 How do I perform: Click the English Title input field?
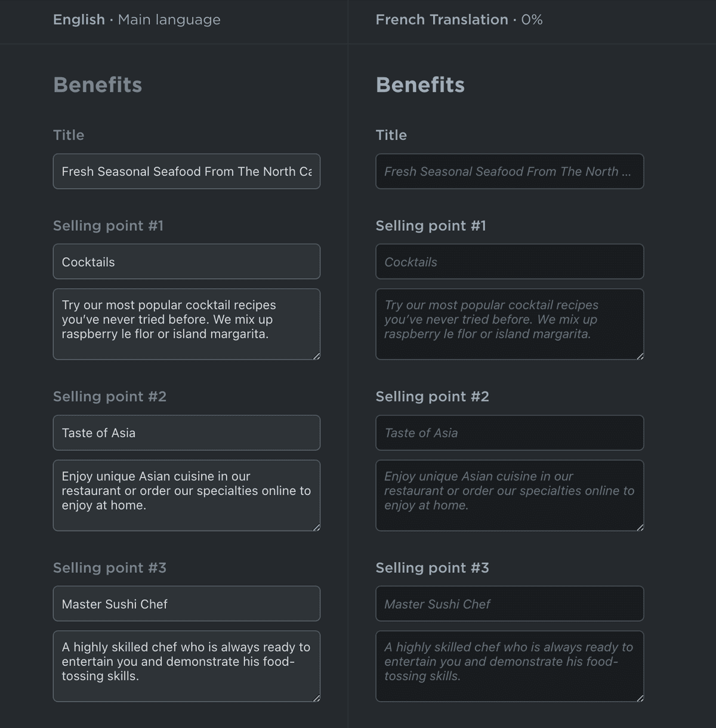[186, 171]
